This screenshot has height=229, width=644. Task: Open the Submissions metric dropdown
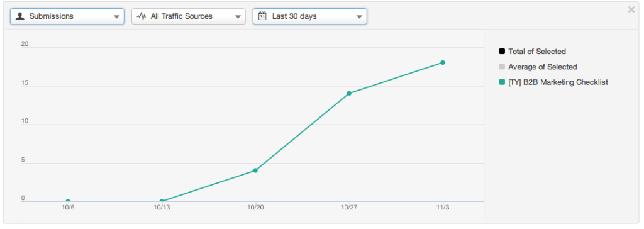(x=67, y=16)
